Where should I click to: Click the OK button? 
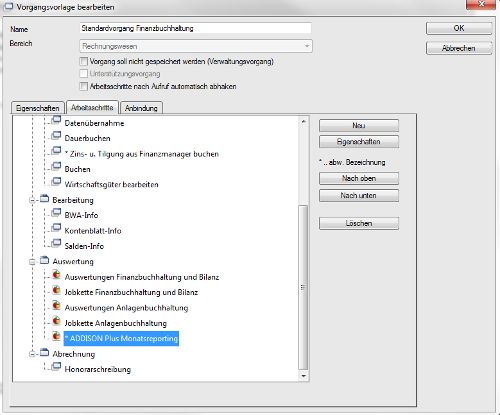pyautogui.click(x=459, y=28)
